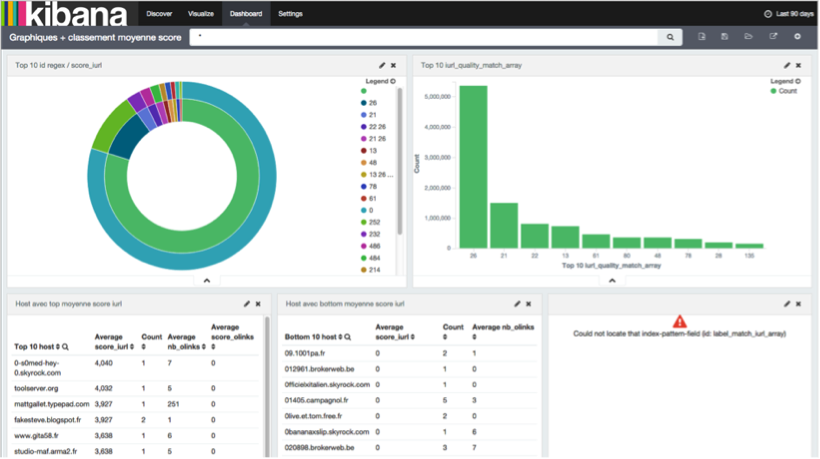820x459 pixels.
Task: Click the magnifier next to 'Bottom 10 host'
Action: 348,337
